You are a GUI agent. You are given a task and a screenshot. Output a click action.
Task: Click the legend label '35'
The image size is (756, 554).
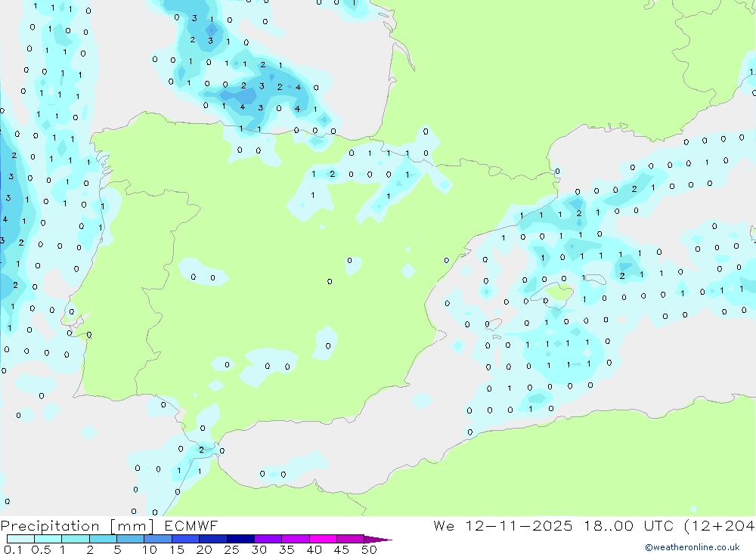click(287, 549)
